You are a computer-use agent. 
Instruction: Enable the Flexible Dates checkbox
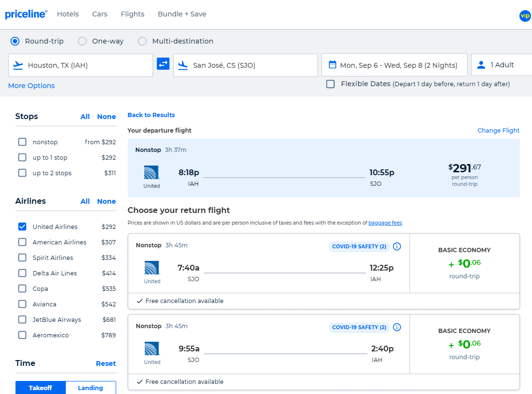coord(331,84)
